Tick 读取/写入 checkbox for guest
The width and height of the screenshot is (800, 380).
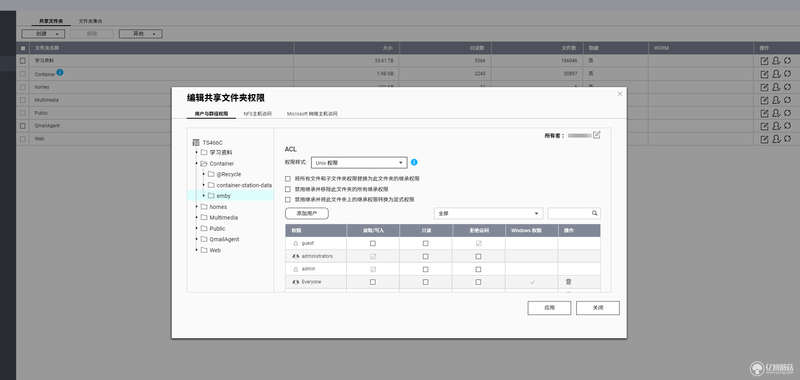373,243
